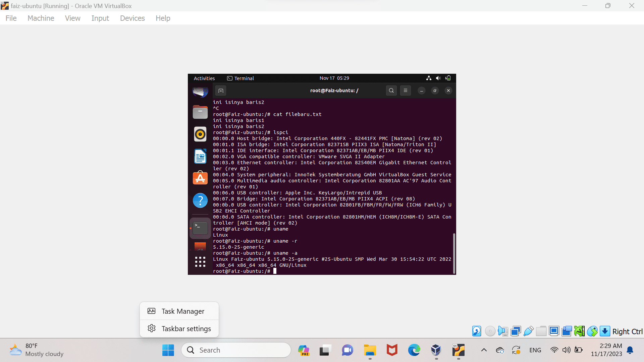Open the Ubuntu network status icon

429,78
